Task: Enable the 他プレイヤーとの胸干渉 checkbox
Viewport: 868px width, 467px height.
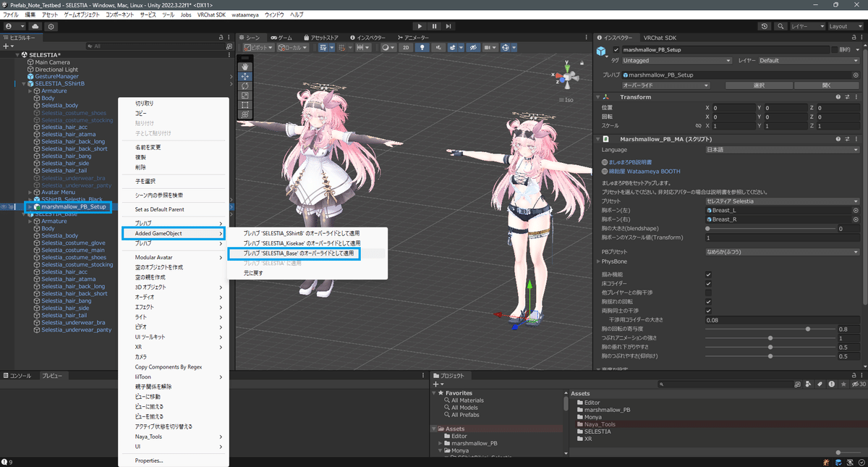Action: tap(708, 293)
